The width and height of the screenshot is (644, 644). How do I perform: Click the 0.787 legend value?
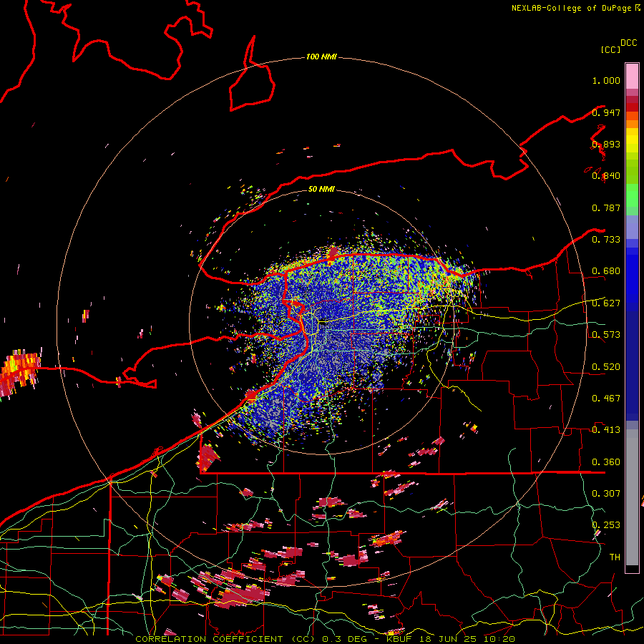(606, 208)
